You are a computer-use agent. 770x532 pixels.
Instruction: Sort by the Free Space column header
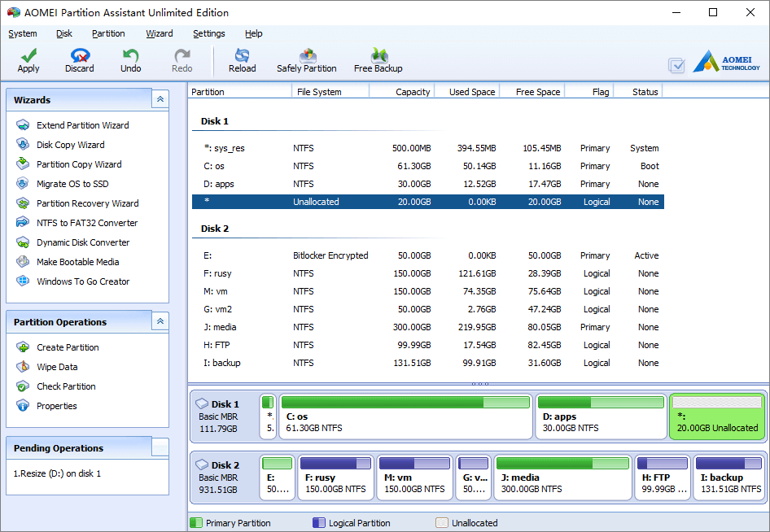532,92
